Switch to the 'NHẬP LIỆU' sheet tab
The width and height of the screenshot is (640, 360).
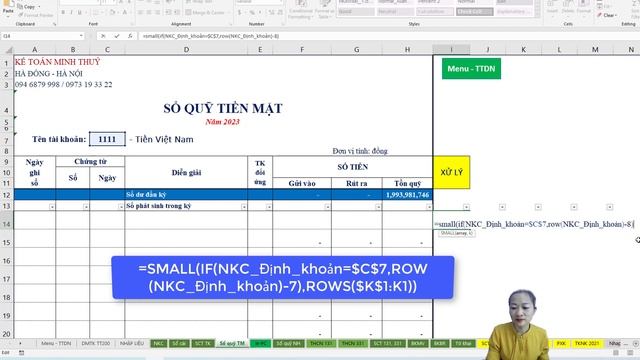(131, 344)
